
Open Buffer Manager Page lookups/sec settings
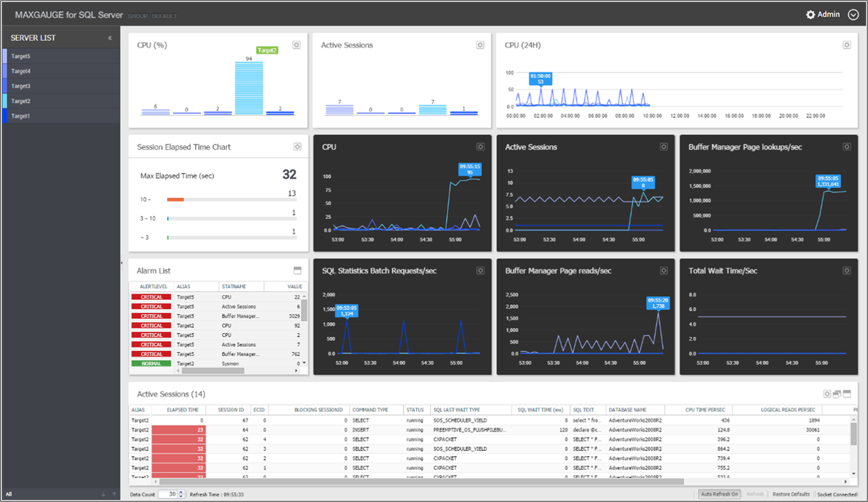847,147
